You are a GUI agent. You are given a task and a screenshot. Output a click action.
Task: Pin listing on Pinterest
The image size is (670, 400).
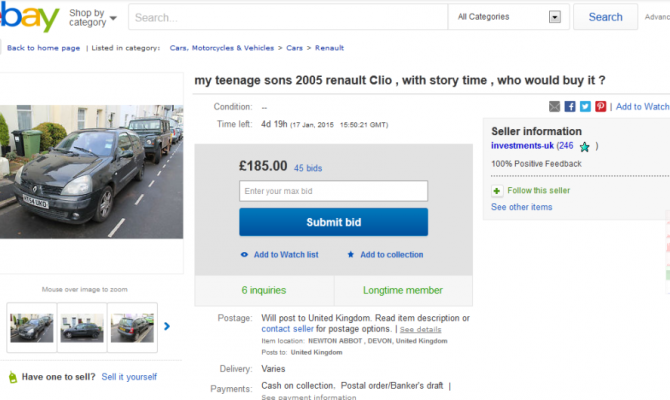point(600,107)
